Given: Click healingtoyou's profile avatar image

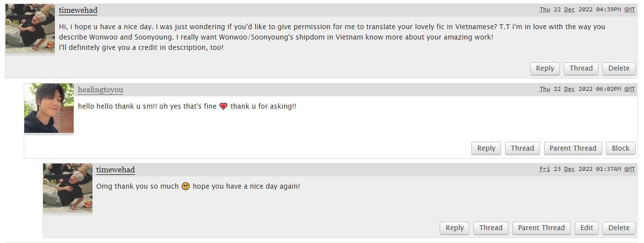Looking at the screenshot, I should 49,108.
